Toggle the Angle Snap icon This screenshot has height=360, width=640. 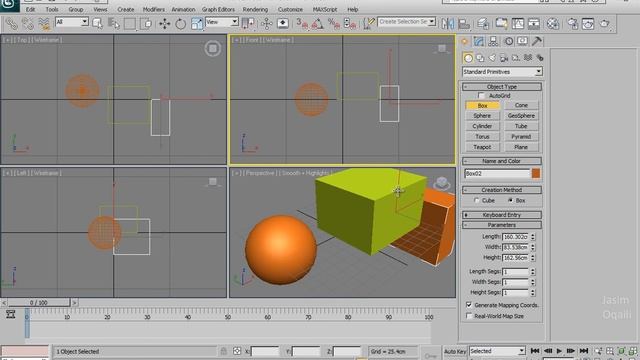(318, 24)
